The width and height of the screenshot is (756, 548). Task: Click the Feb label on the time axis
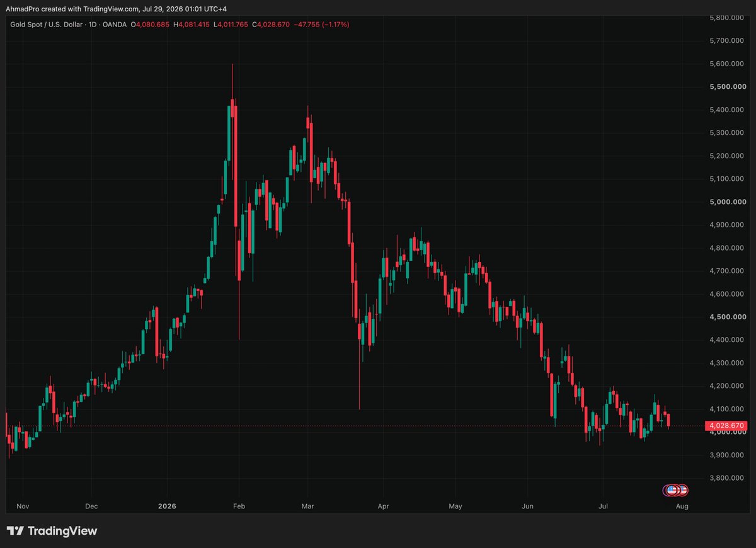point(238,506)
